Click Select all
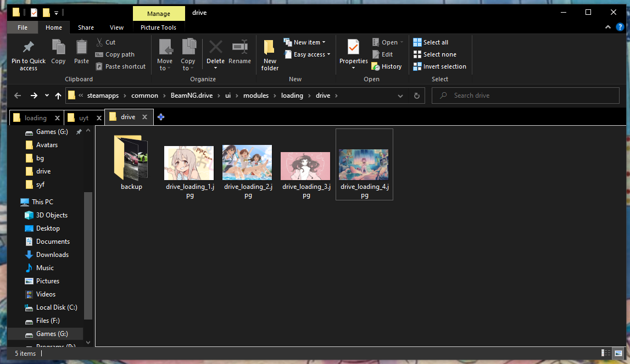Image resolution: width=630 pixels, height=364 pixels. click(x=431, y=42)
